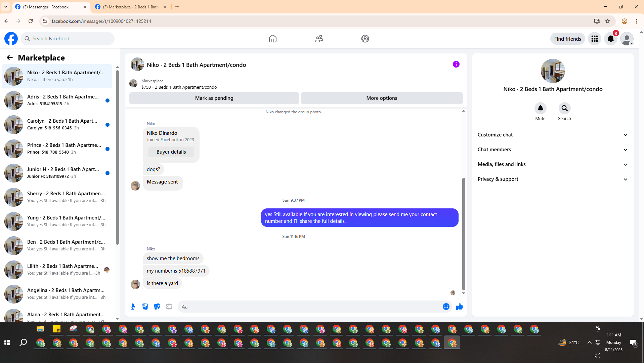Click the chat messages vertical scrollbar
This screenshot has width=644, height=363.
pos(464,234)
